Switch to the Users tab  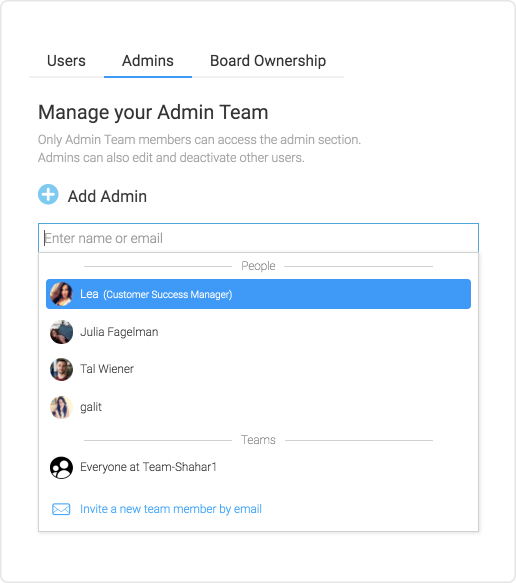(66, 61)
